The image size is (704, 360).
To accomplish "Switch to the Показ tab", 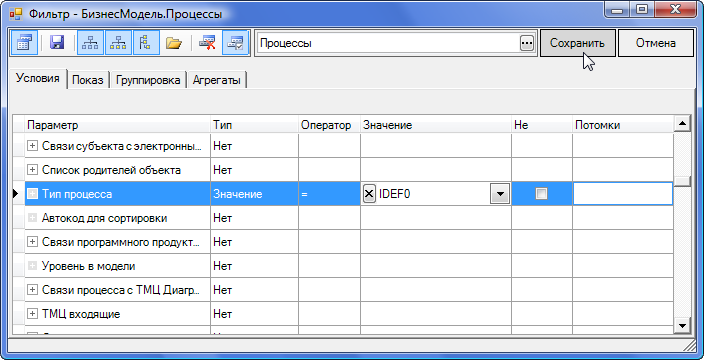I will (x=88, y=80).
